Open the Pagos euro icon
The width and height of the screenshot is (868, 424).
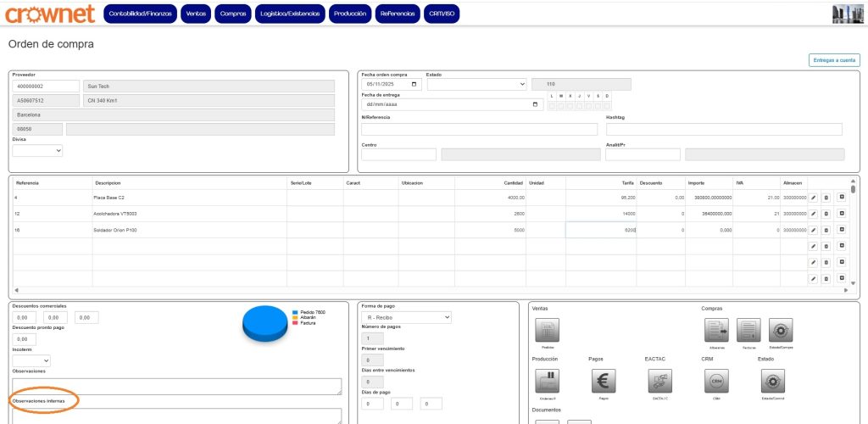coord(604,381)
